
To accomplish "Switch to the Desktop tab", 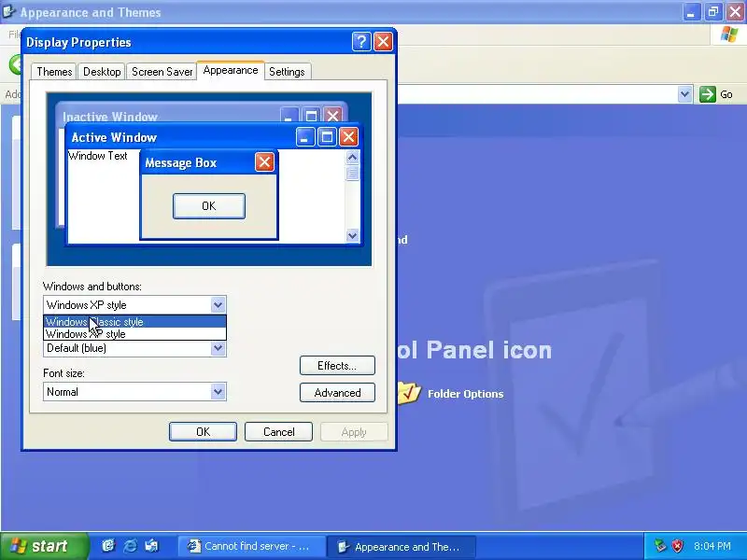I will [x=102, y=72].
